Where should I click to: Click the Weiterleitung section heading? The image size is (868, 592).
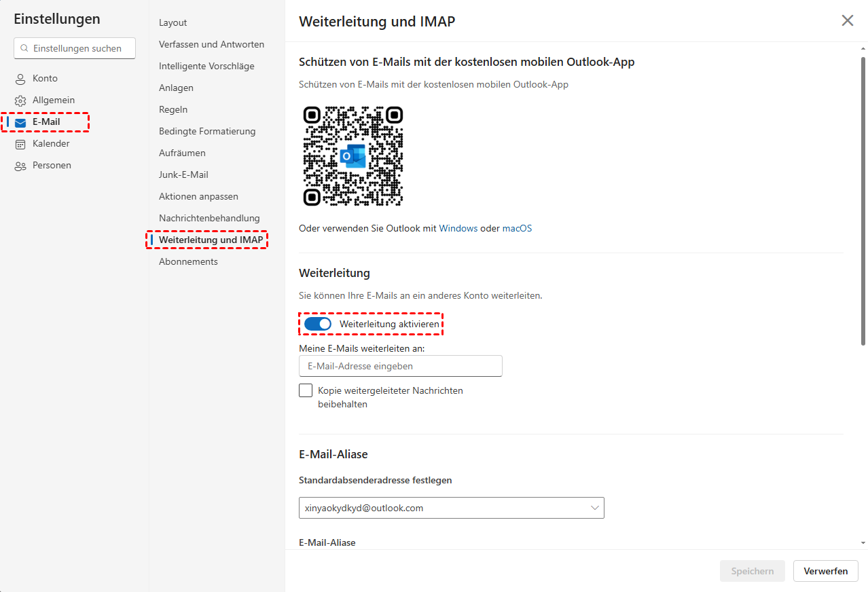tap(334, 273)
